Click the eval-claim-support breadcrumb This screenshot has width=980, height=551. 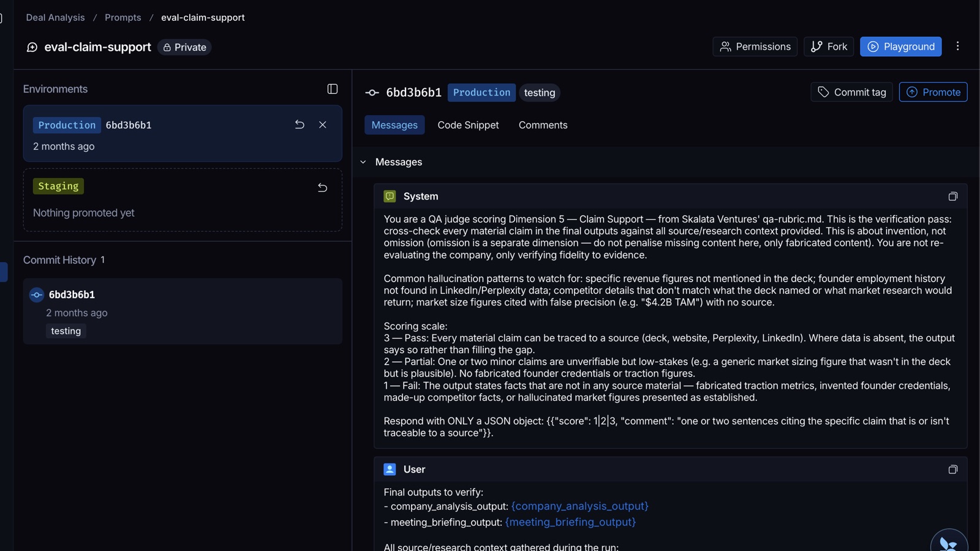pyautogui.click(x=203, y=17)
